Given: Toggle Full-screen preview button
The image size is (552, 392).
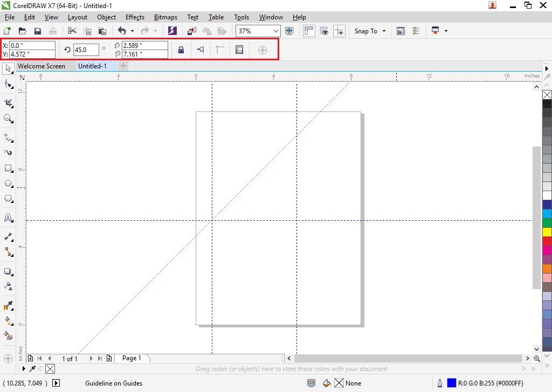Looking at the screenshot, I should 289,31.
